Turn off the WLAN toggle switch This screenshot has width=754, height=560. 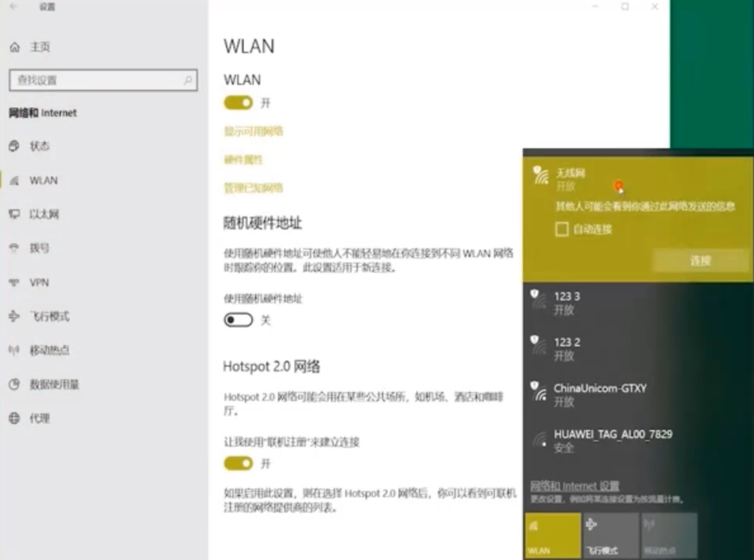[x=238, y=103]
